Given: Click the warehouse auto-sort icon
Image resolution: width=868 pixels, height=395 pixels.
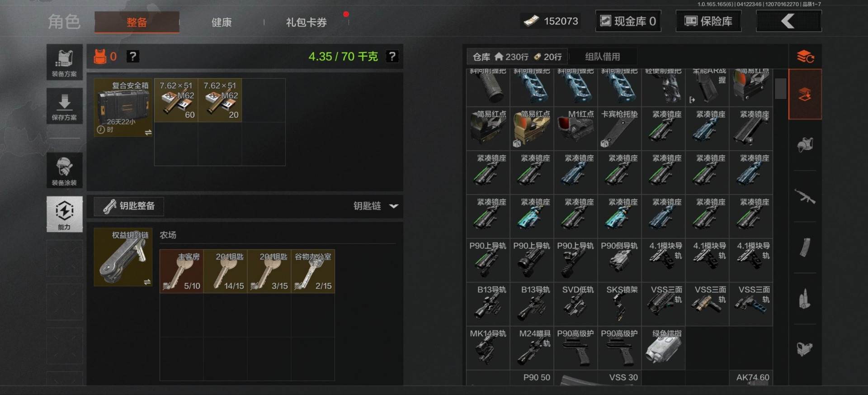Looking at the screenshot, I should pos(805,57).
